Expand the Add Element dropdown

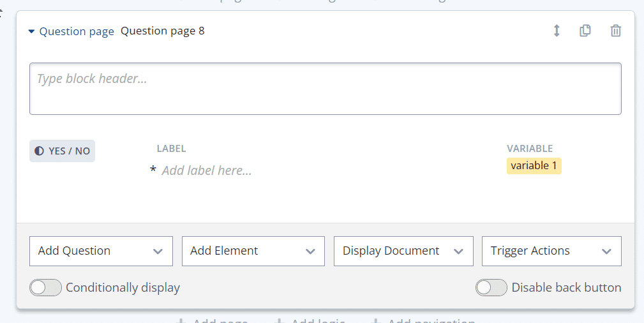[253, 251]
